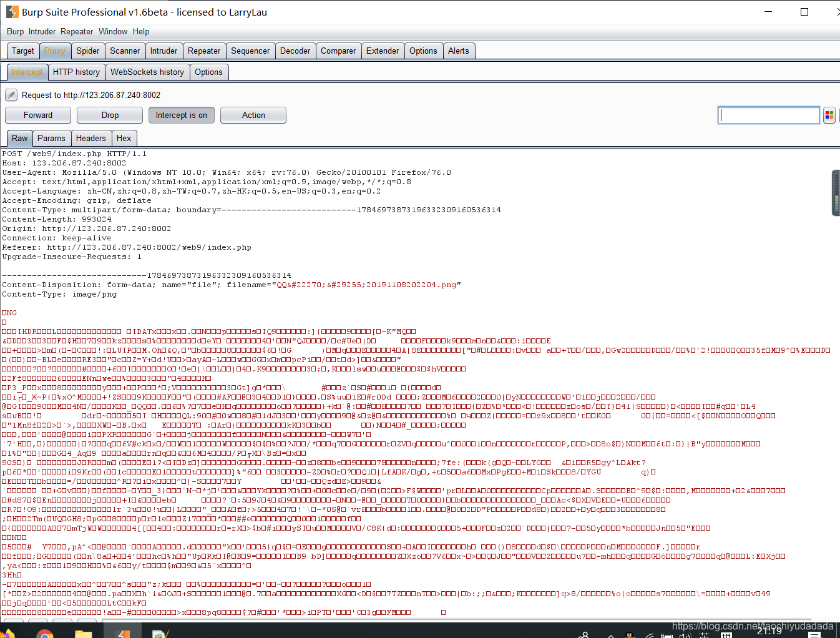Select the Headers view tab
Screen dimensions: 840x638
(91, 139)
